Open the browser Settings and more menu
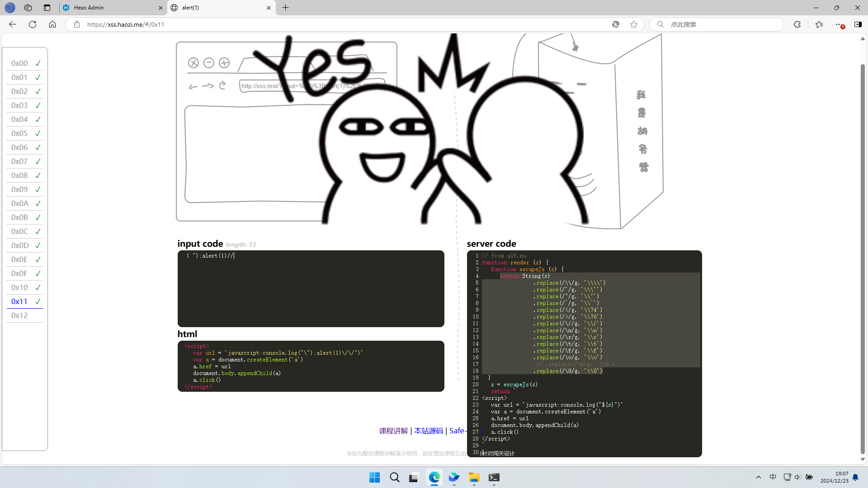The height and width of the screenshot is (488, 868). 839,24
